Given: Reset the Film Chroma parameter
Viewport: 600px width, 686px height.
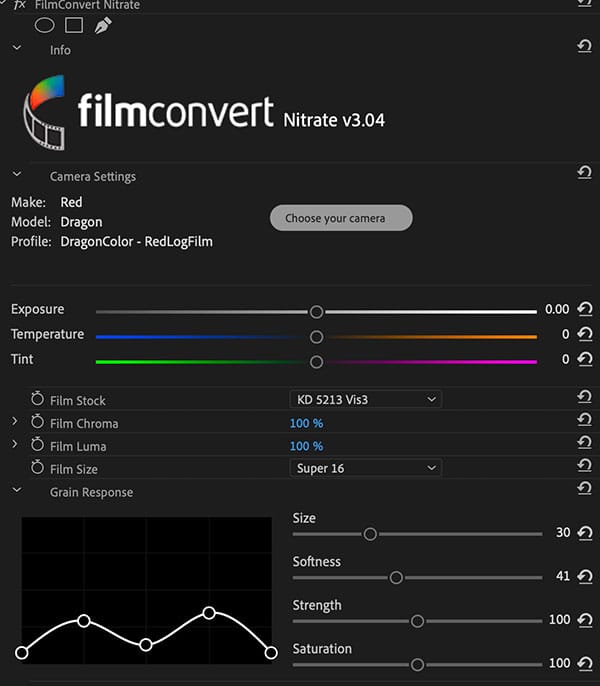Looking at the screenshot, I should [584, 420].
